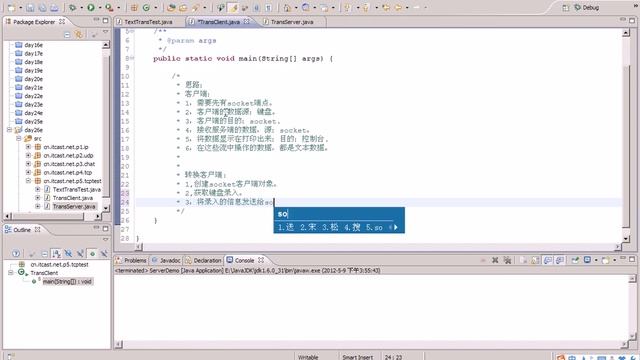
Task: Select main(String[]) method in Outline
Action: 67,281
